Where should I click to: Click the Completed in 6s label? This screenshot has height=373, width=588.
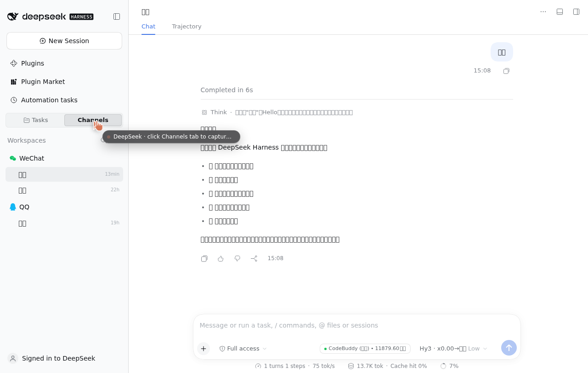click(x=227, y=90)
